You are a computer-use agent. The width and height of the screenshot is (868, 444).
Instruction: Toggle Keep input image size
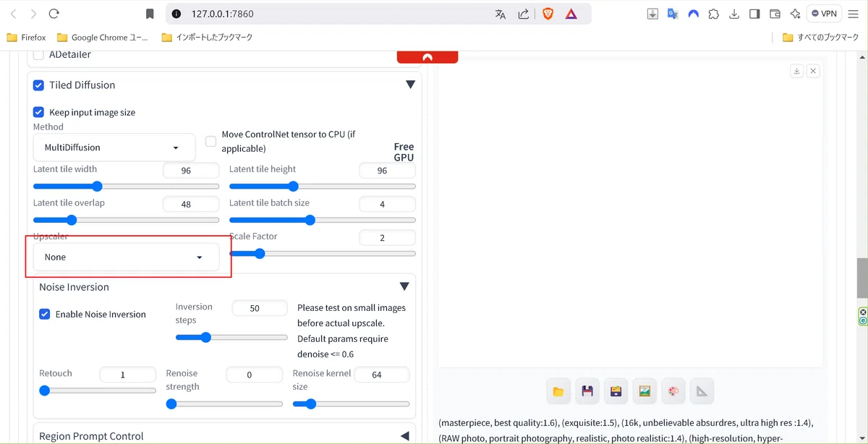[39, 112]
